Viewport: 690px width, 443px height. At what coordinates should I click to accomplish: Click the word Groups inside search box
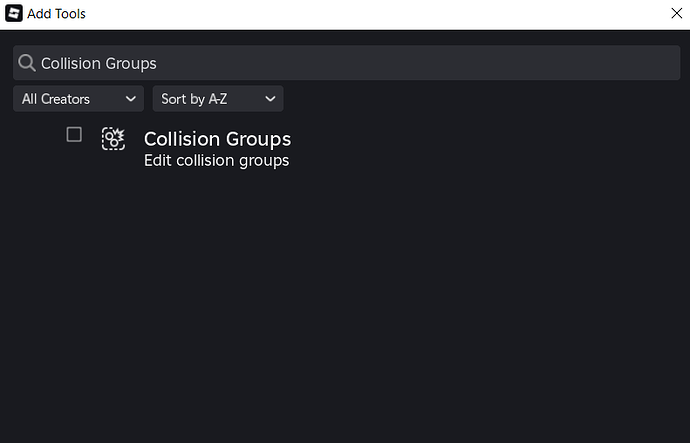coord(131,64)
